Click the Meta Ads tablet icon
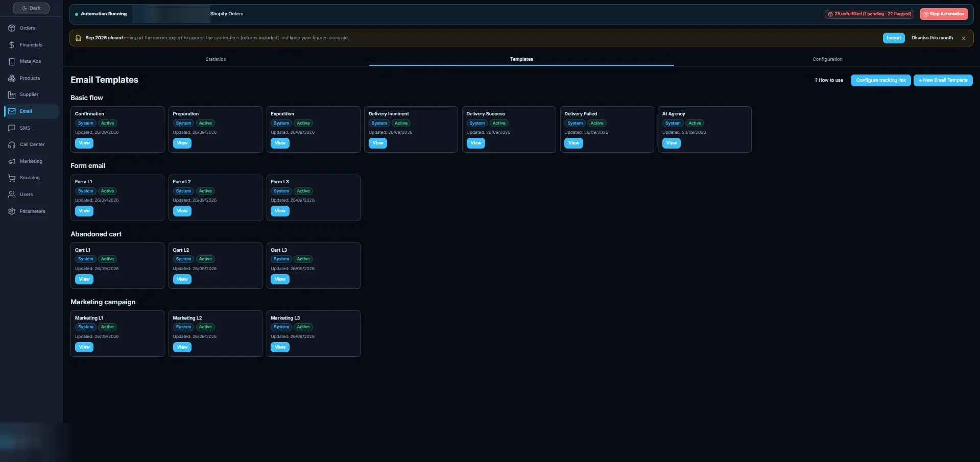This screenshot has height=462, width=980. click(12, 62)
